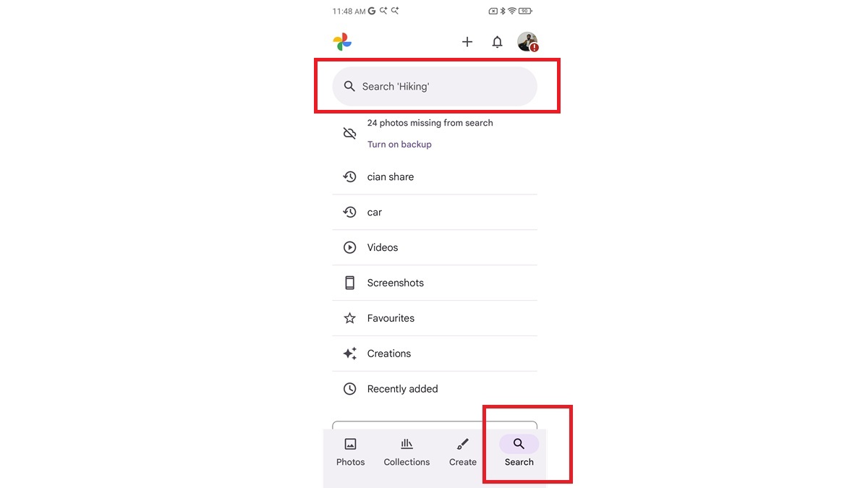This screenshot has width=868, height=488.
Task: Tap the backup-off cloud icon
Action: 349,133
